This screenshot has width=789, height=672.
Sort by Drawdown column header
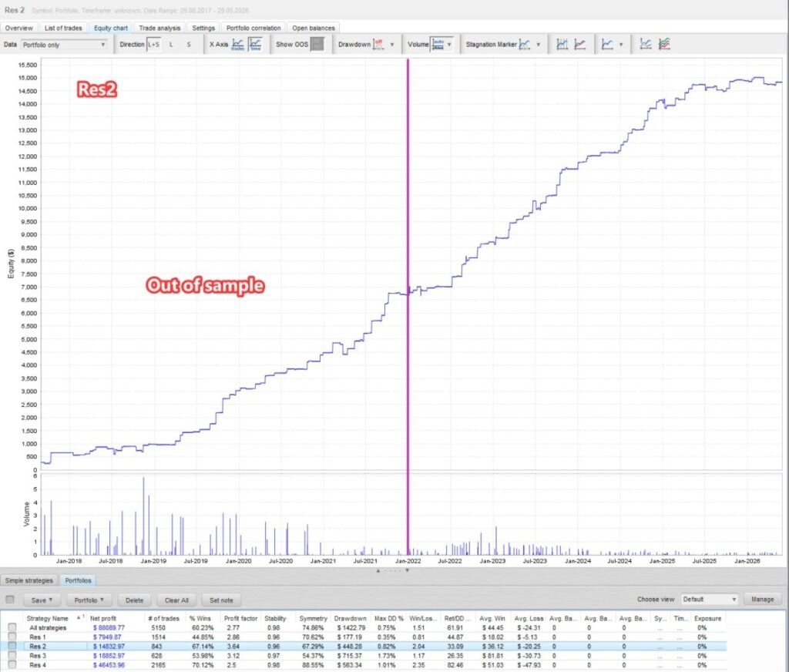(351, 619)
